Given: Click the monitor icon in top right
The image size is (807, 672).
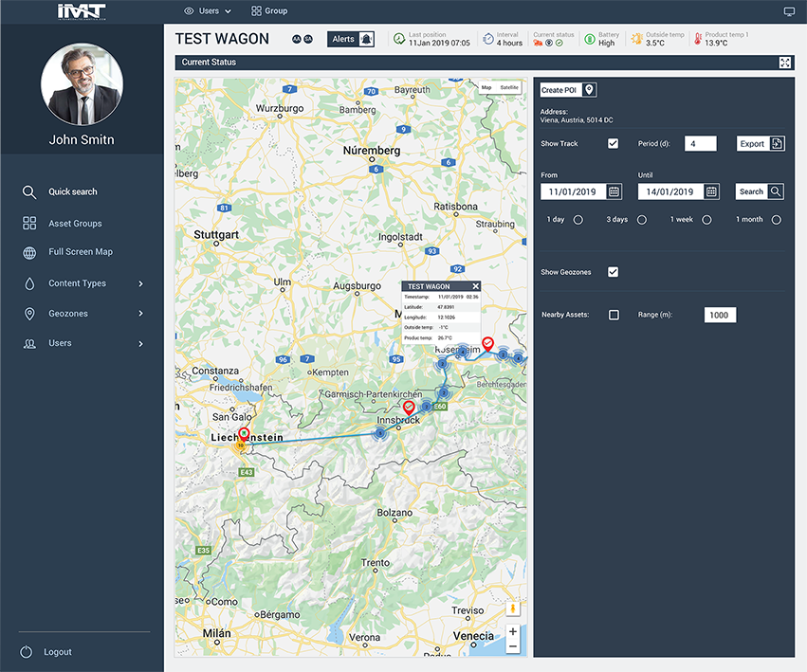Looking at the screenshot, I should [x=789, y=11].
